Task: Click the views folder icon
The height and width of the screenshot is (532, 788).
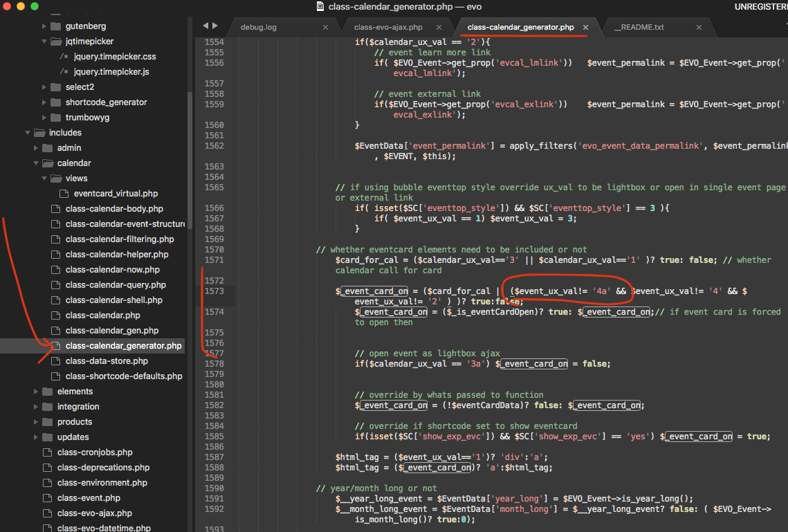Action: (56, 178)
